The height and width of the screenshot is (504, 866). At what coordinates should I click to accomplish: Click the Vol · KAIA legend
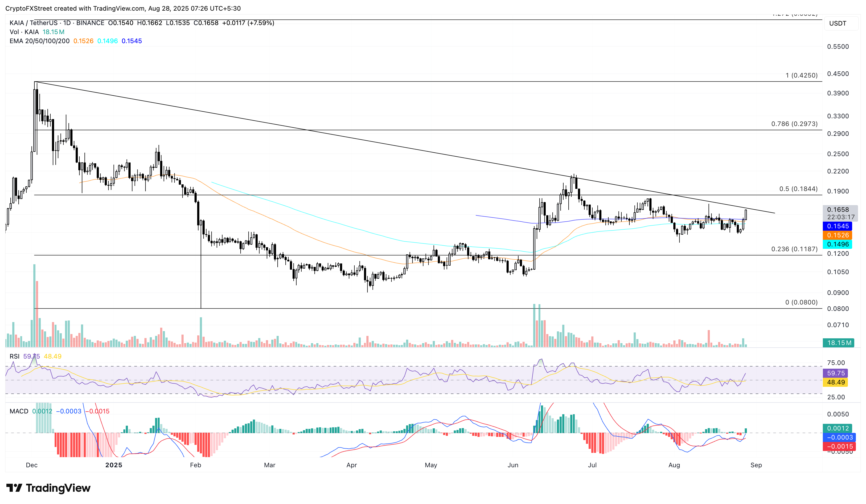(x=24, y=32)
